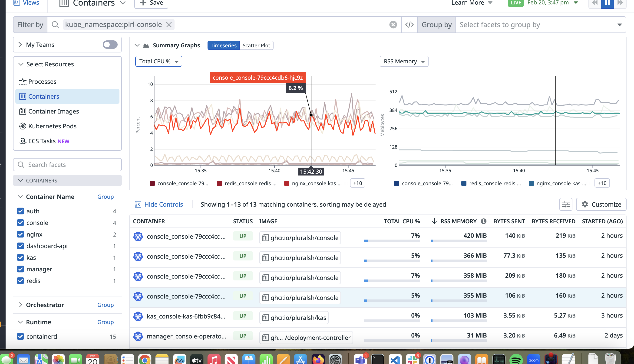Image resolution: width=634 pixels, height=364 pixels.
Task: Uncheck the manager container name
Action: click(20, 269)
